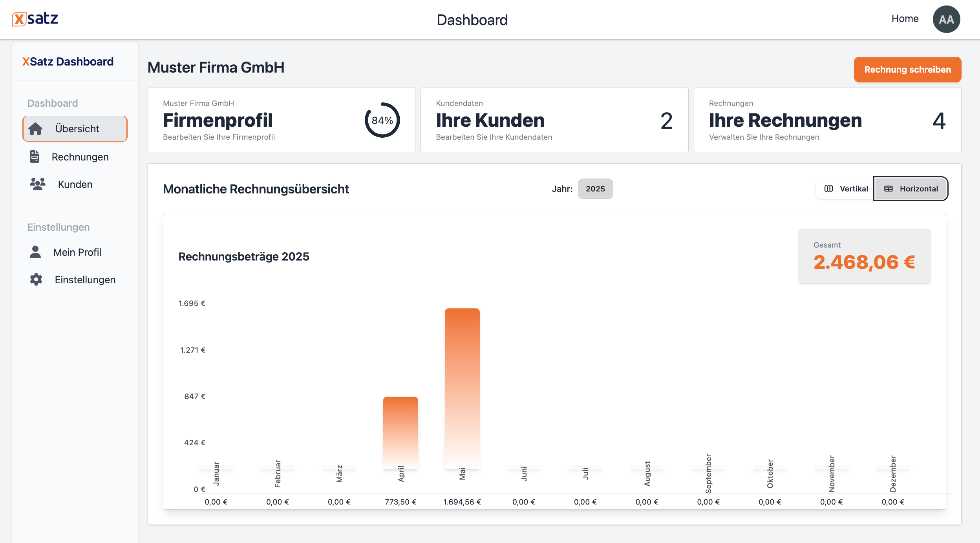Viewport: 980px width, 543px height.
Task: Click the Oktober axis label
Action: click(x=770, y=474)
